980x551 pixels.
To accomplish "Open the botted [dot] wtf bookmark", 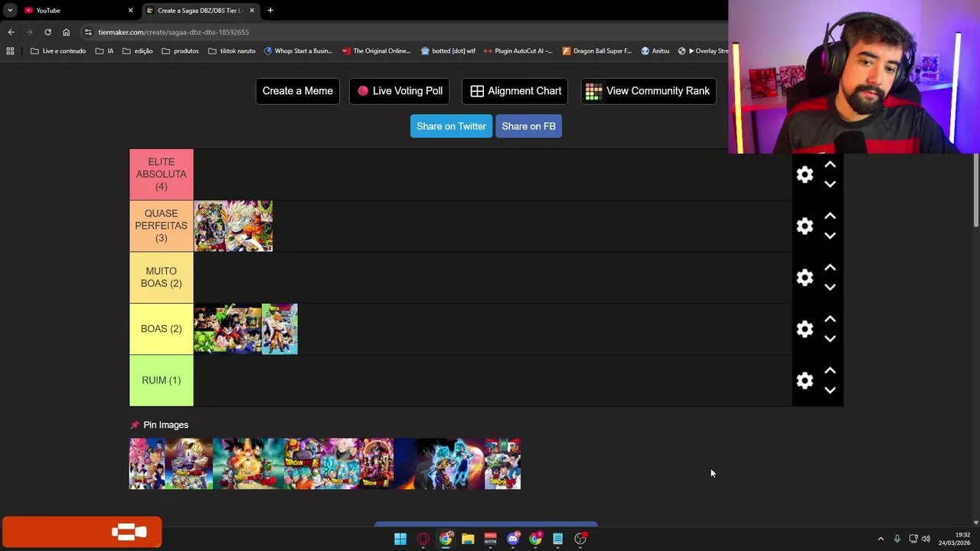I will (x=449, y=51).
